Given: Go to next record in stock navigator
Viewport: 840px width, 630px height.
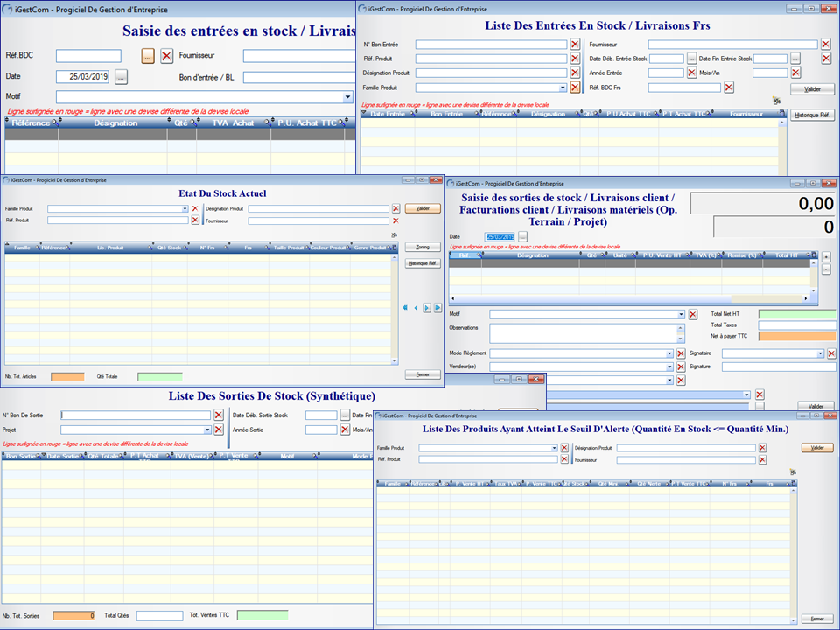Looking at the screenshot, I should [x=427, y=307].
